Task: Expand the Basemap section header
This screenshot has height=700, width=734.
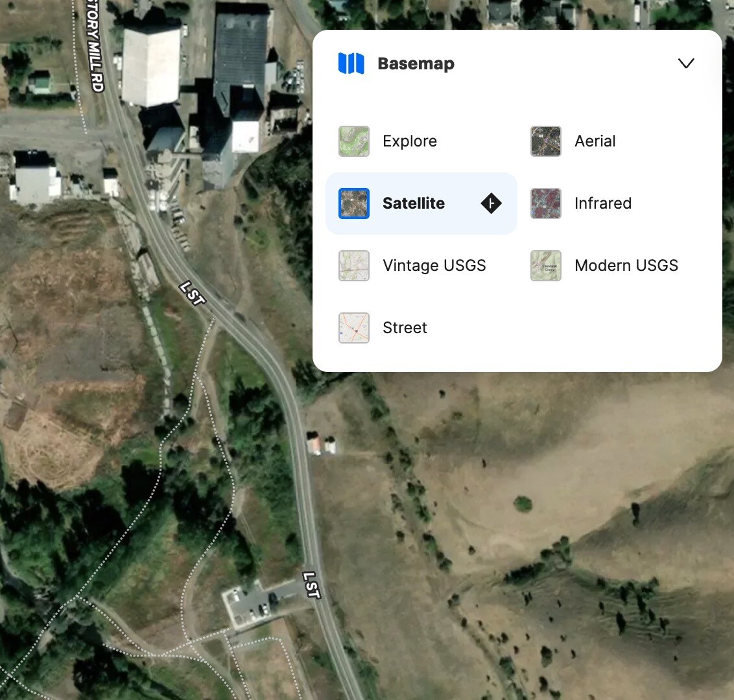Action: coord(416,63)
